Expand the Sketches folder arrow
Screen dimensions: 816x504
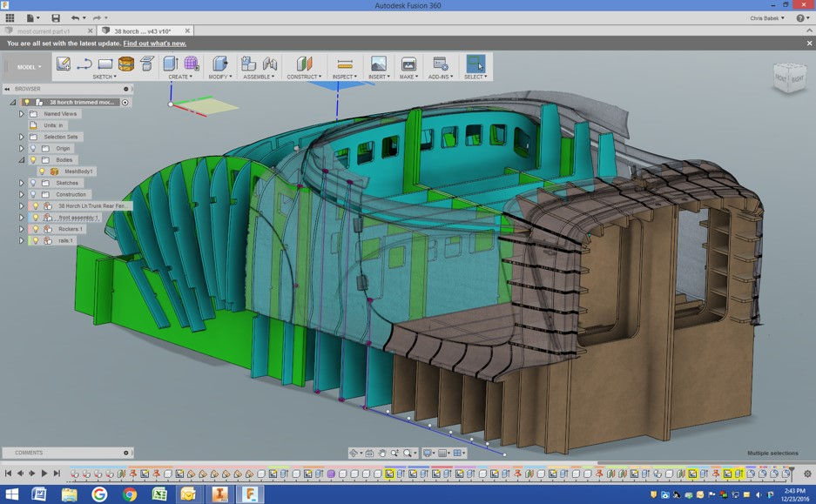point(22,183)
